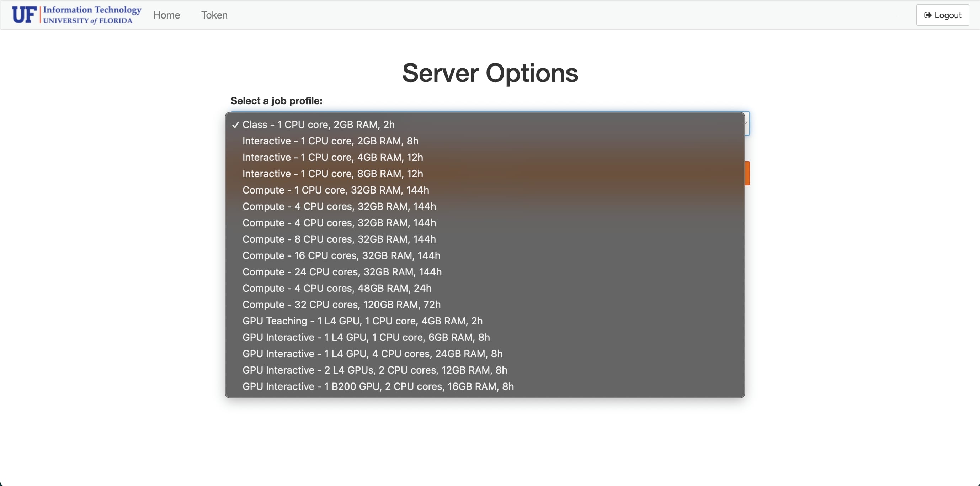
Task: Open the Home navigation link
Action: pyautogui.click(x=167, y=15)
